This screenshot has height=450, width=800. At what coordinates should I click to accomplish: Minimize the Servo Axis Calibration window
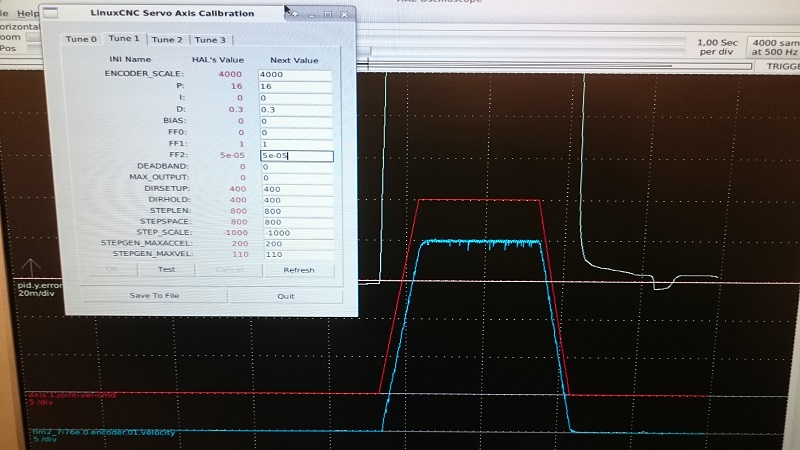[x=311, y=15]
